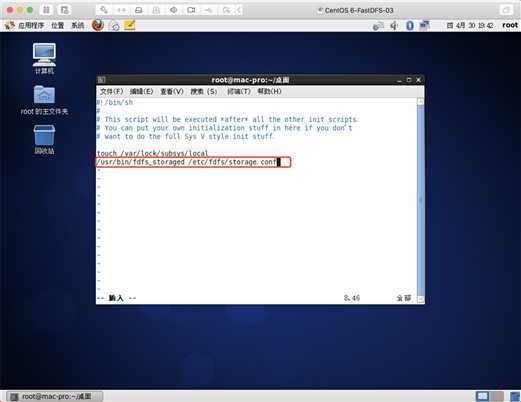Viewport: 521px width, 402px height.
Task: Click the Bluetooth tray icon
Action: 410,25
